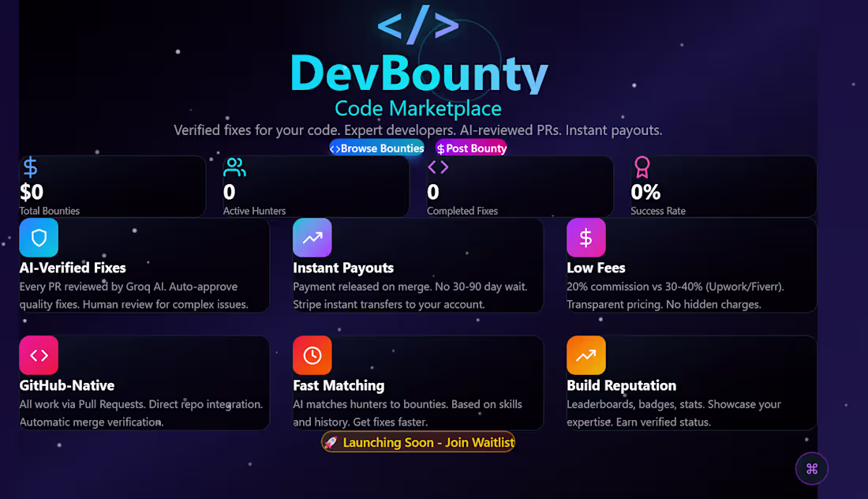Click the dollar icon for Low Fees
This screenshot has width=868, height=499.
(x=586, y=238)
